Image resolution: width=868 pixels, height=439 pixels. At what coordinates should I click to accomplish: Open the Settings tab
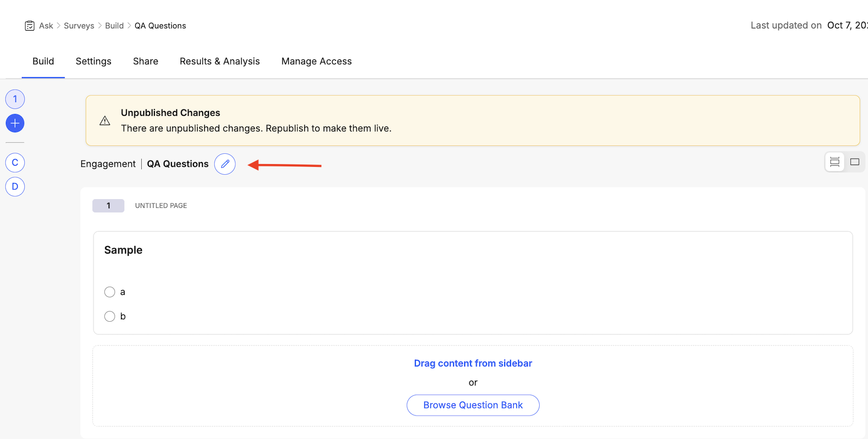[94, 61]
